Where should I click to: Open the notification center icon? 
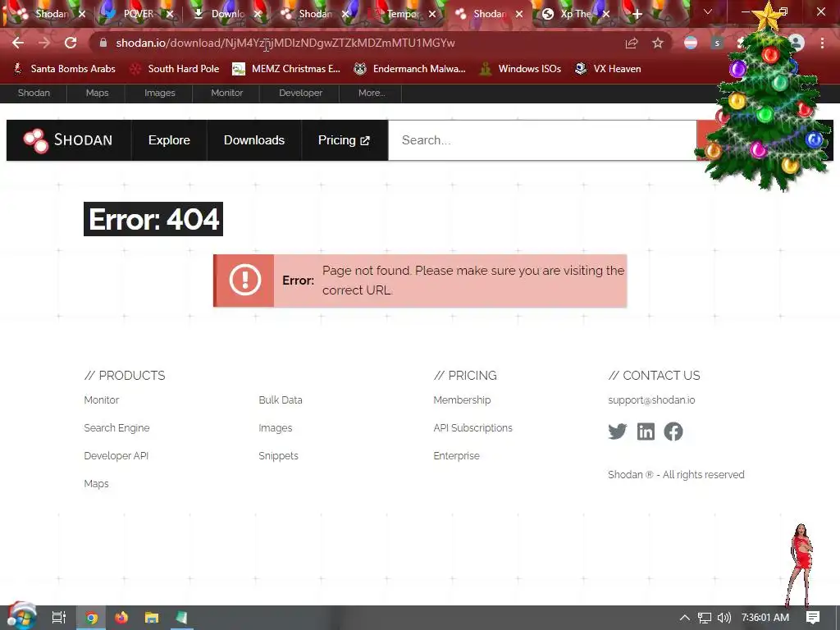(813, 618)
